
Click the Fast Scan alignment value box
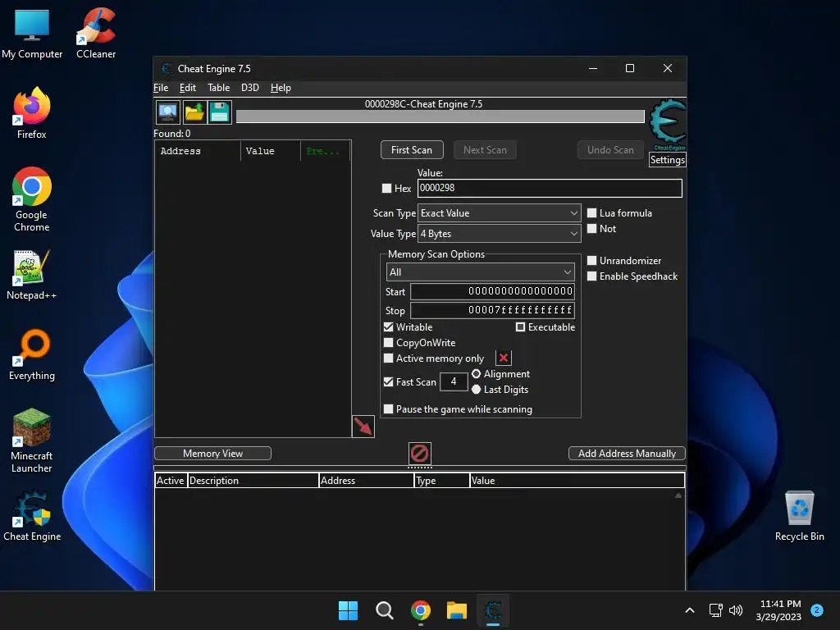(x=454, y=381)
